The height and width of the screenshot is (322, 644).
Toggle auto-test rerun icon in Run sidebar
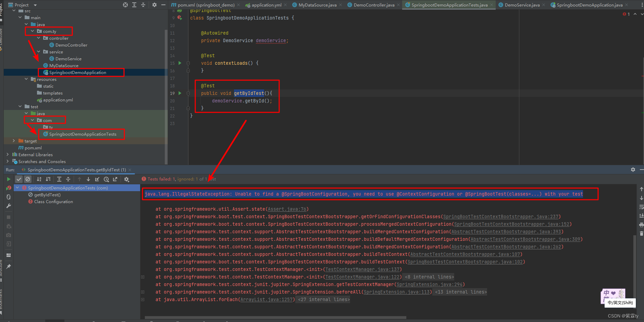coord(9,197)
